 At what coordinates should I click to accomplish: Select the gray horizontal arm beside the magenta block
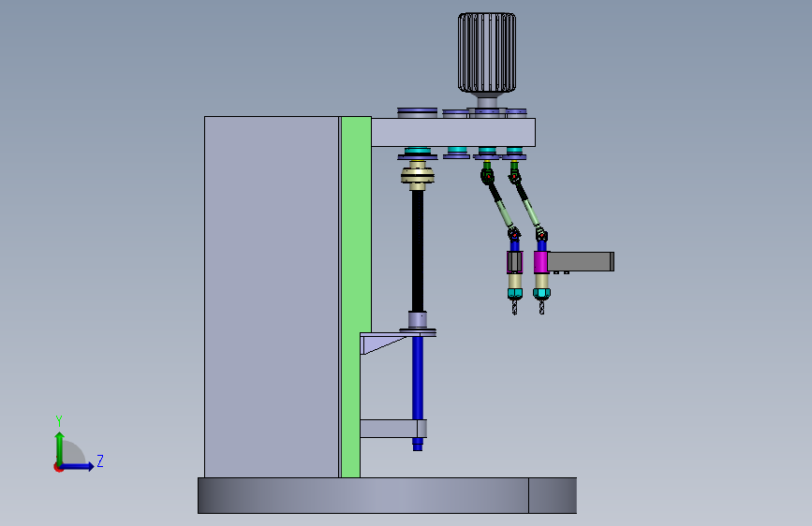(x=581, y=261)
